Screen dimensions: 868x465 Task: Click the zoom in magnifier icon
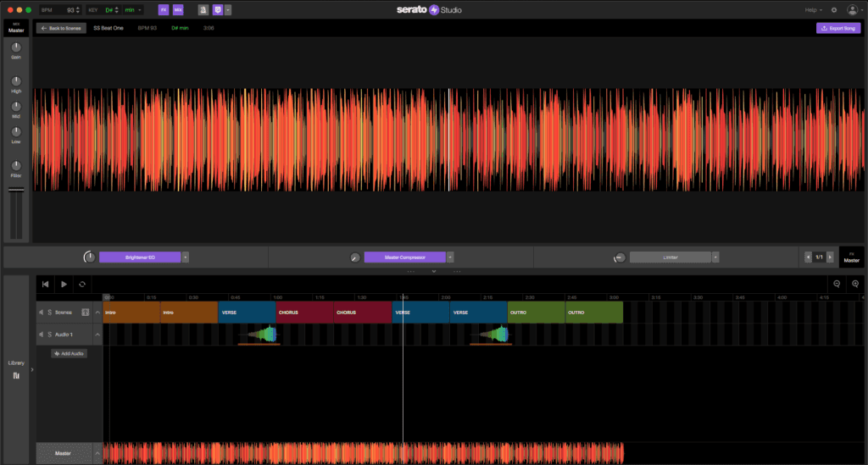click(x=855, y=285)
